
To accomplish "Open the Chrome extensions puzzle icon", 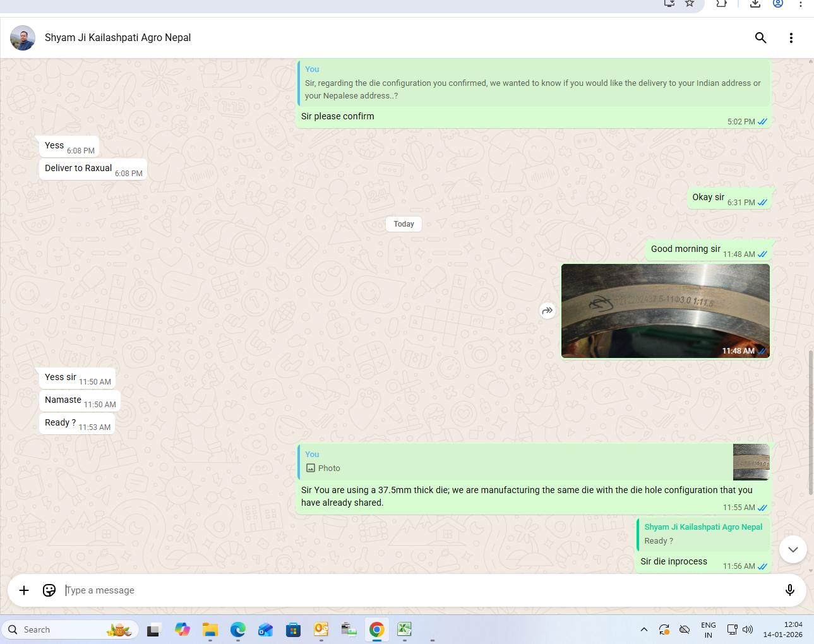I will coord(721,4).
